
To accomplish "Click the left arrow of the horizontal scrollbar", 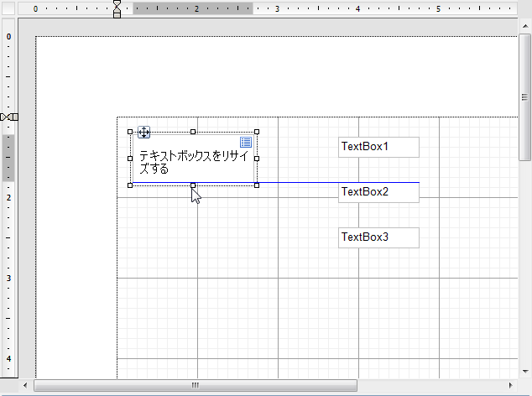I will 24,386.
